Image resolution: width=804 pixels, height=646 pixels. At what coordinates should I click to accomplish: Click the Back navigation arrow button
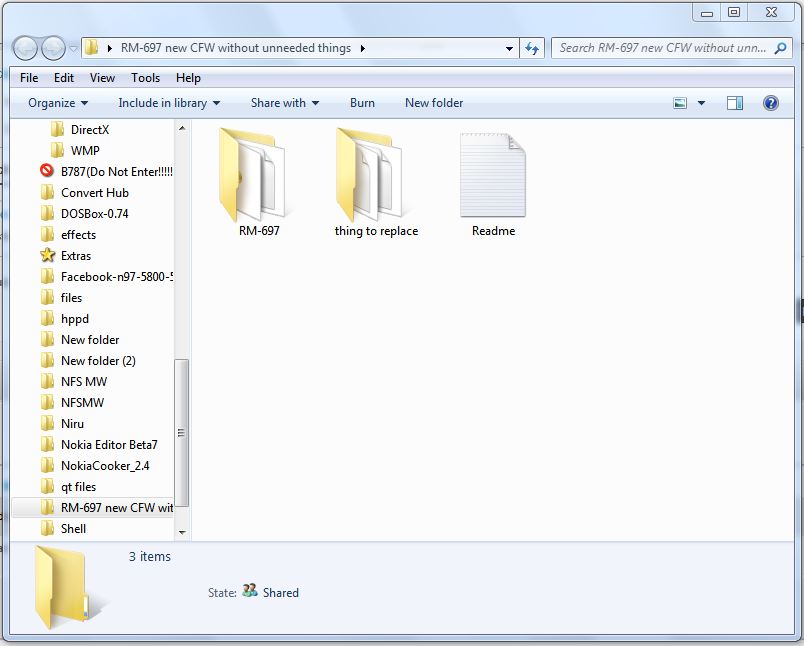pos(25,49)
